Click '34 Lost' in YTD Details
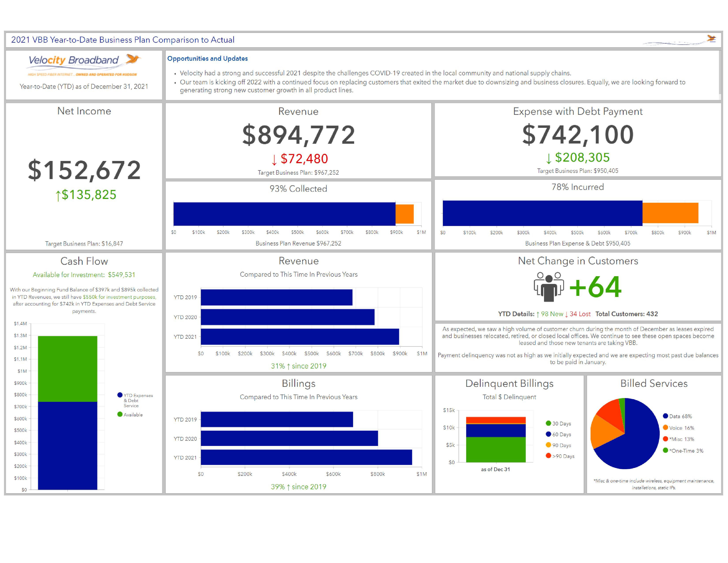Image resolution: width=728 pixels, height=563 pixels. (580, 314)
